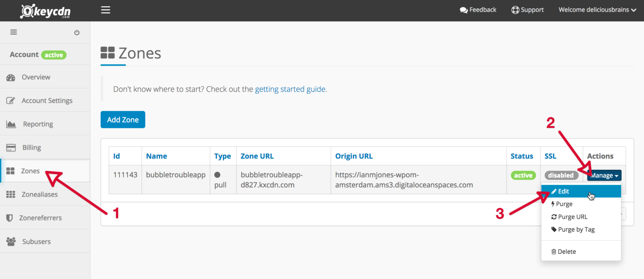Choose Delete from the Manage menu
This screenshot has width=644, height=279.
click(x=581, y=251)
